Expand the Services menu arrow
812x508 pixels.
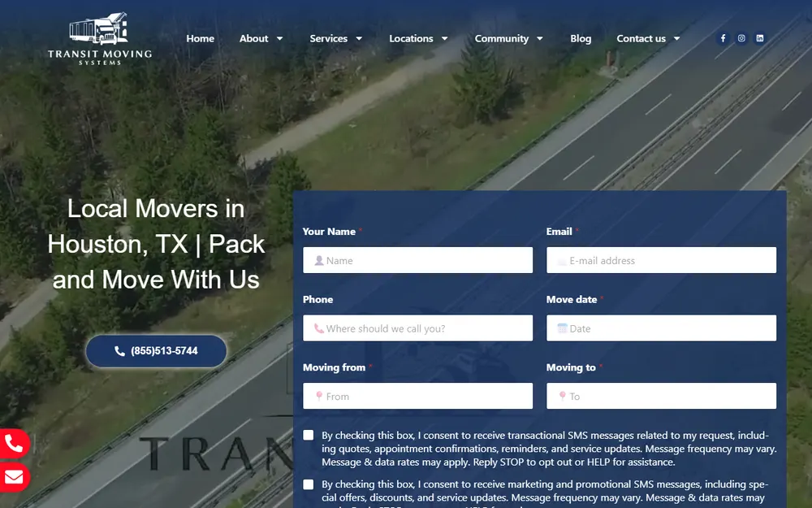[x=359, y=38]
